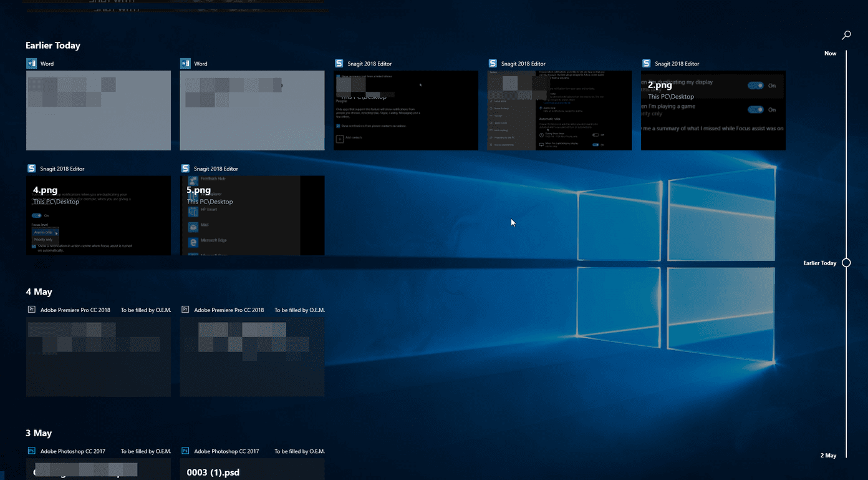Open third Snagit 2018 Editor activity thumbnail
This screenshot has width=868, height=480.
coord(713,110)
